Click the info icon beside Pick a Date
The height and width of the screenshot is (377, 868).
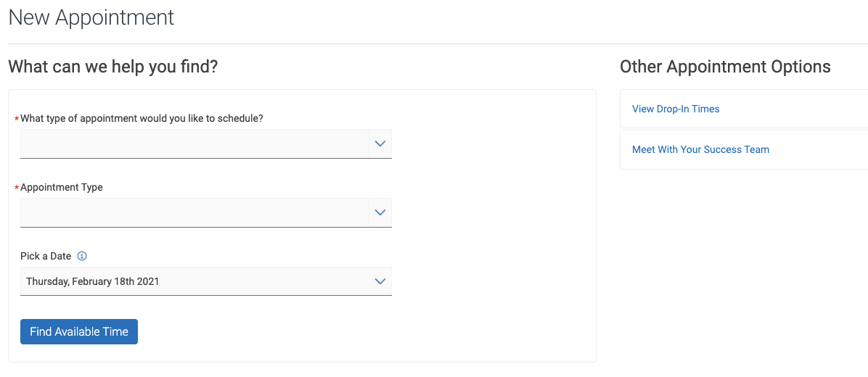(x=82, y=256)
